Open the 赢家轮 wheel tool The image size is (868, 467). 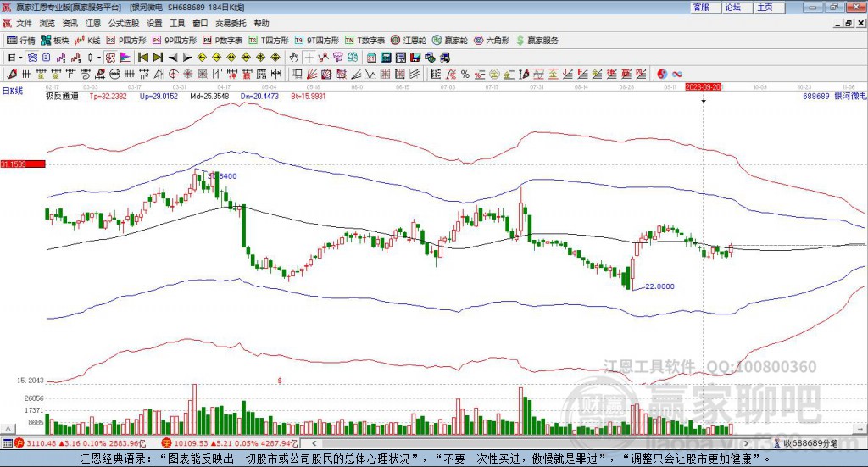(450, 41)
